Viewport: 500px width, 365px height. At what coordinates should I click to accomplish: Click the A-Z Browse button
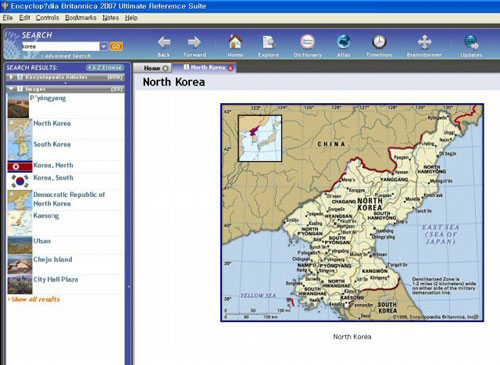[x=105, y=68]
